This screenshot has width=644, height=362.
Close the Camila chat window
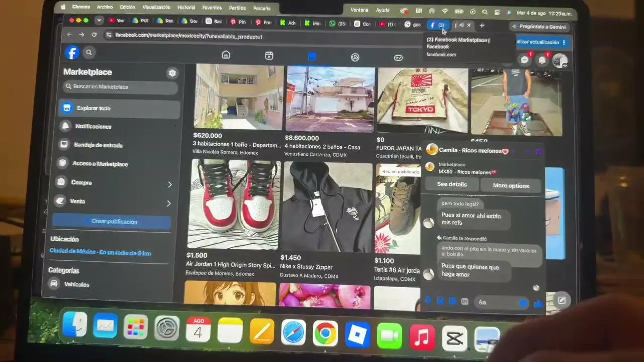click(539, 151)
